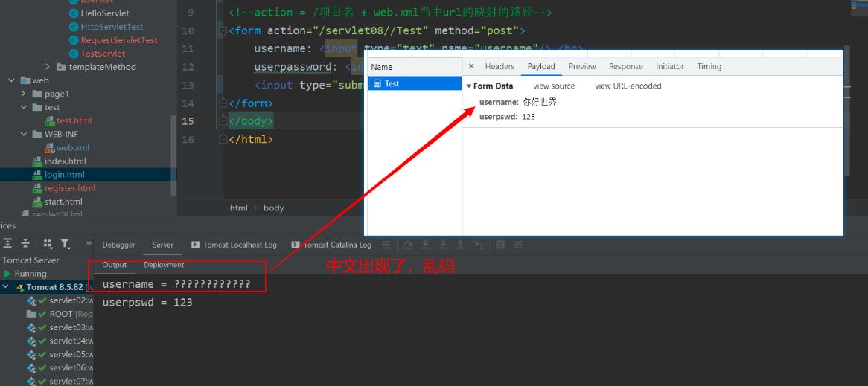Click the project tree vertical scrollbar
This screenshot has height=386, width=868.
point(173,155)
